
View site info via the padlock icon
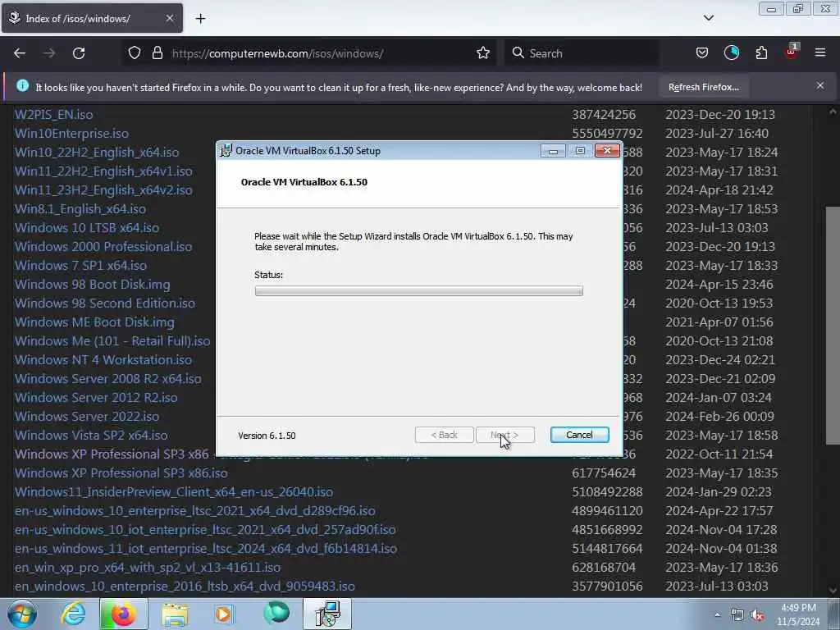click(x=157, y=52)
